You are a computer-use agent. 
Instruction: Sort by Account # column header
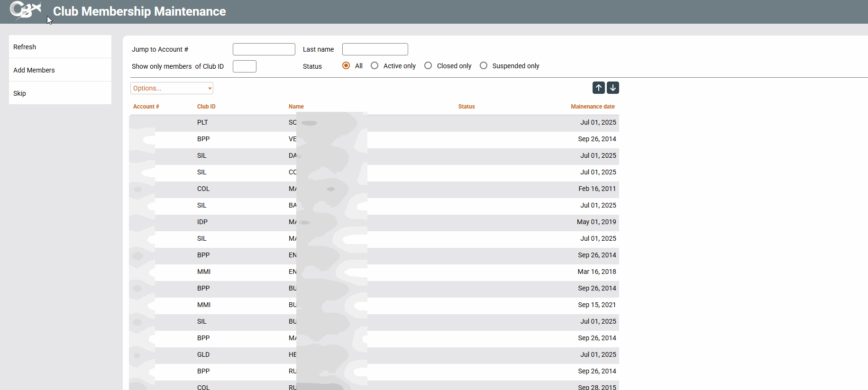146,107
